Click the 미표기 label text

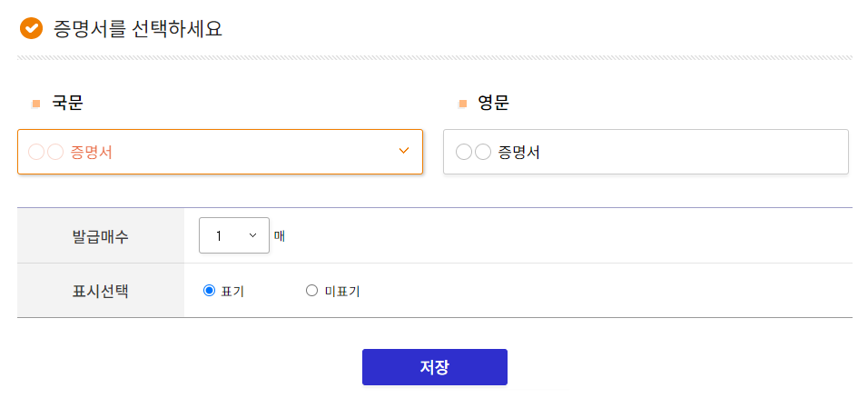pos(342,291)
